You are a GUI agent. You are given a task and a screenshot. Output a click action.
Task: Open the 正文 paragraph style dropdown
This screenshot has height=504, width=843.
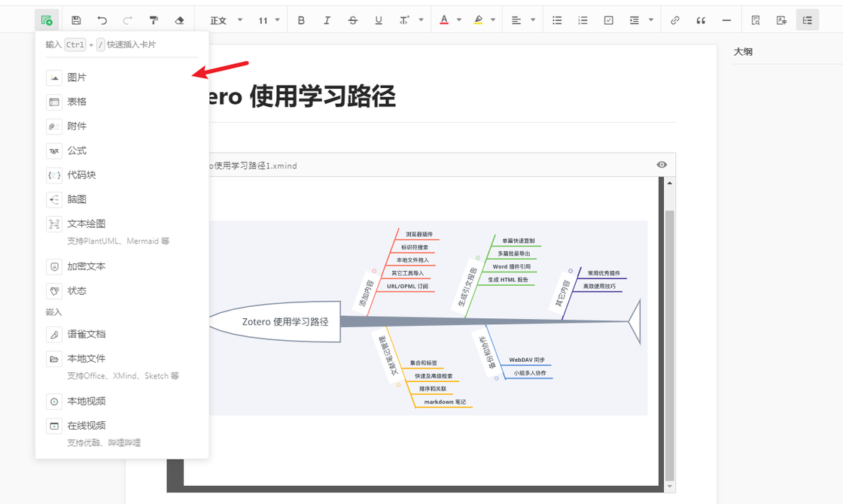coord(227,20)
